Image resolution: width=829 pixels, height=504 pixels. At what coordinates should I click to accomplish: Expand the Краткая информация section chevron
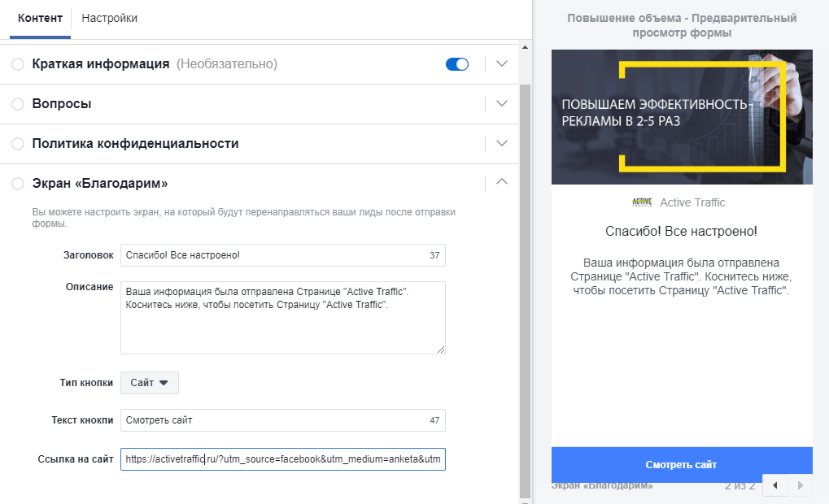502,64
